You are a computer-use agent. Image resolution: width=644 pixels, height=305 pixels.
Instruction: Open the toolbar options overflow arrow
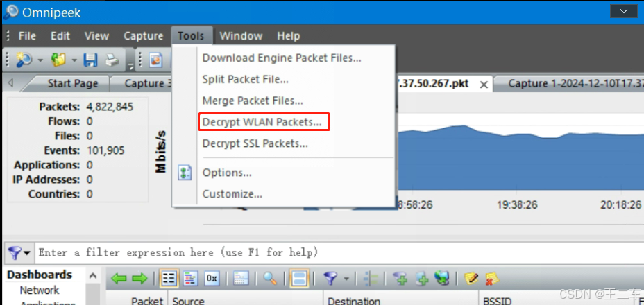pos(130,65)
